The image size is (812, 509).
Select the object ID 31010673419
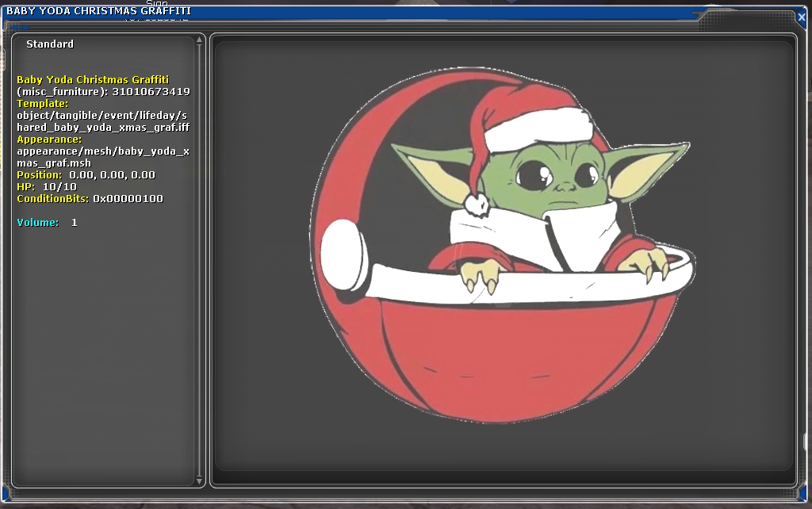151,92
